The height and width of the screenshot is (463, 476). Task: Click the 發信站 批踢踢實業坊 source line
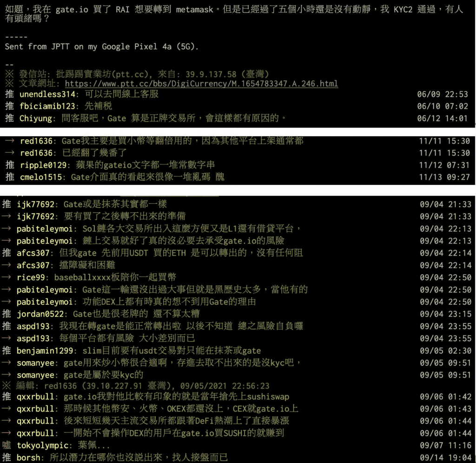coord(137,74)
